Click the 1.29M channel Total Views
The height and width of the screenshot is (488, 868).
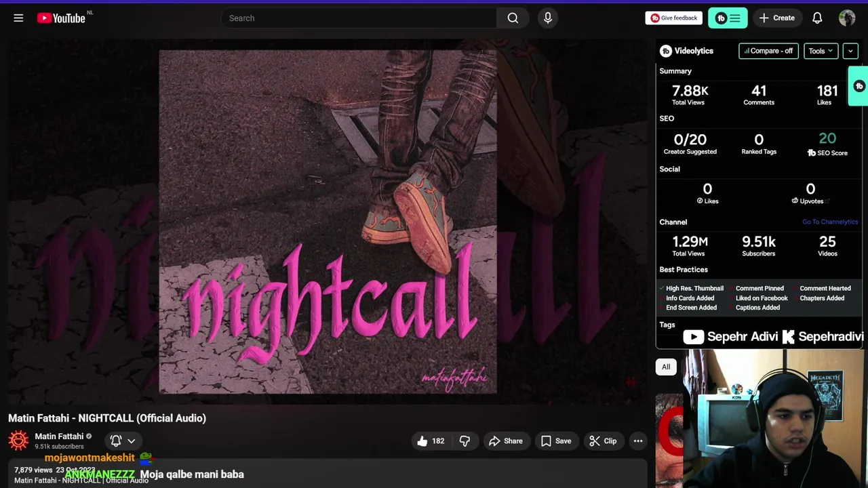coord(690,245)
